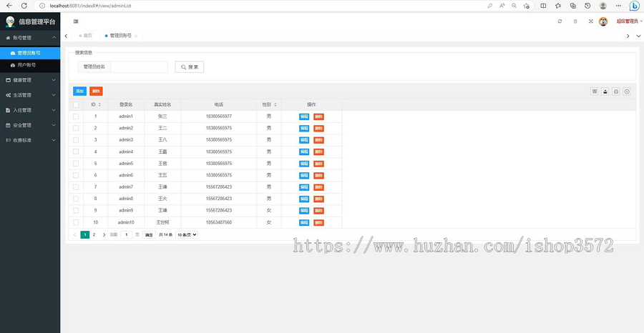Reload the page with the browser refresh icon
This screenshot has height=333, width=644.
point(24,6)
